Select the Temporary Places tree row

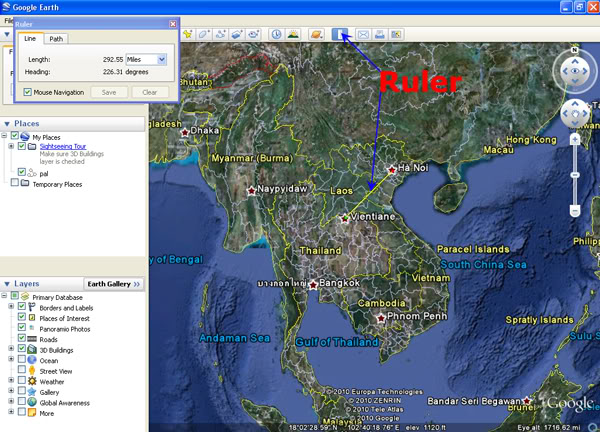(57, 184)
